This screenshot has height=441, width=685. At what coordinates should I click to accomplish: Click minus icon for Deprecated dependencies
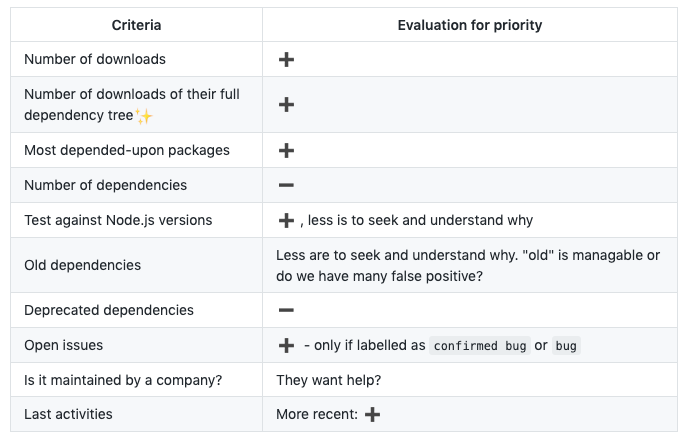click(x=286, y=310)
